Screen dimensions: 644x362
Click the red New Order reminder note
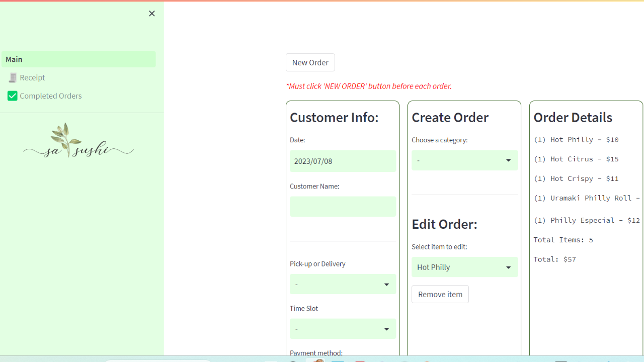[368, 86]
